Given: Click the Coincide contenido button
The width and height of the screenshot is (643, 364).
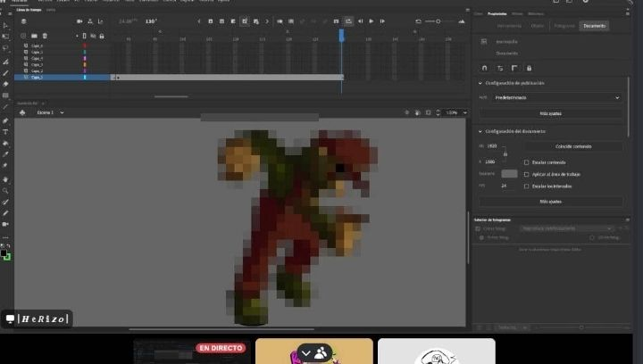Looking at the screenshot, I should 573,146.
